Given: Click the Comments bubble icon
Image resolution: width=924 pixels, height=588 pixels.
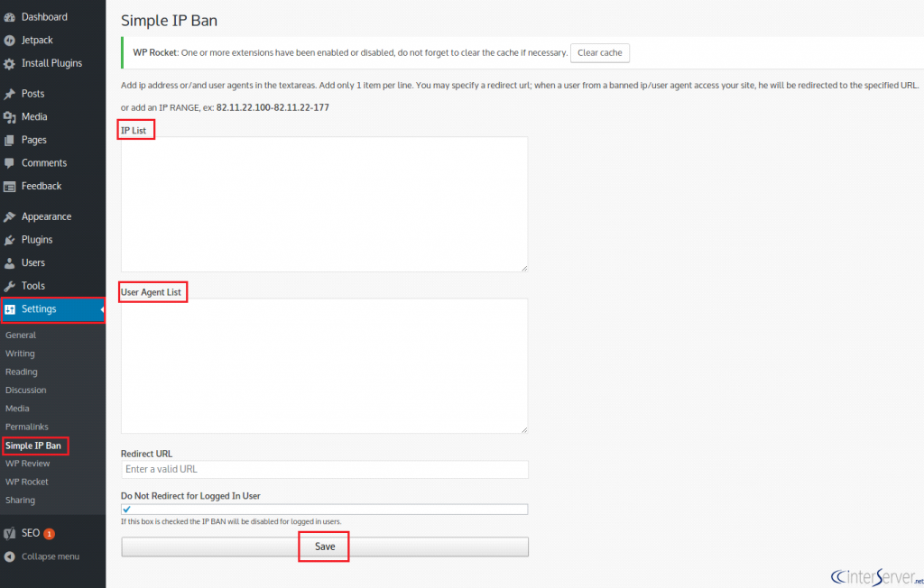Looking at the screenshot, I should click(x=9, y=163).
